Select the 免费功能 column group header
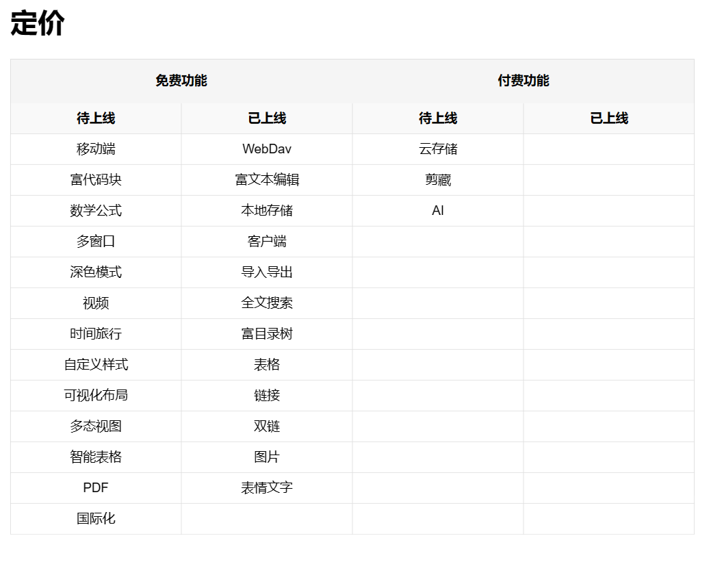 [181, 81]
